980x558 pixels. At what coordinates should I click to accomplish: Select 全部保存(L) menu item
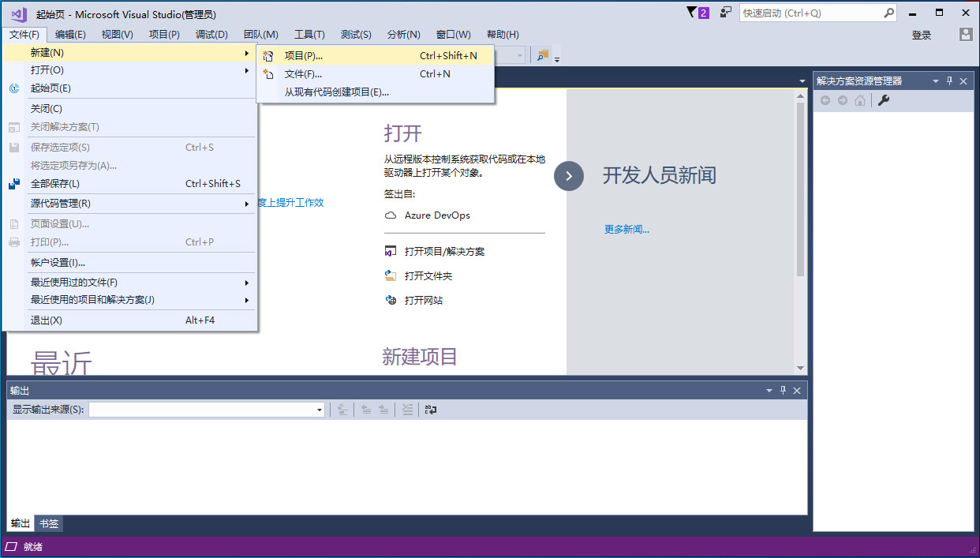click(x=130, y=184)
